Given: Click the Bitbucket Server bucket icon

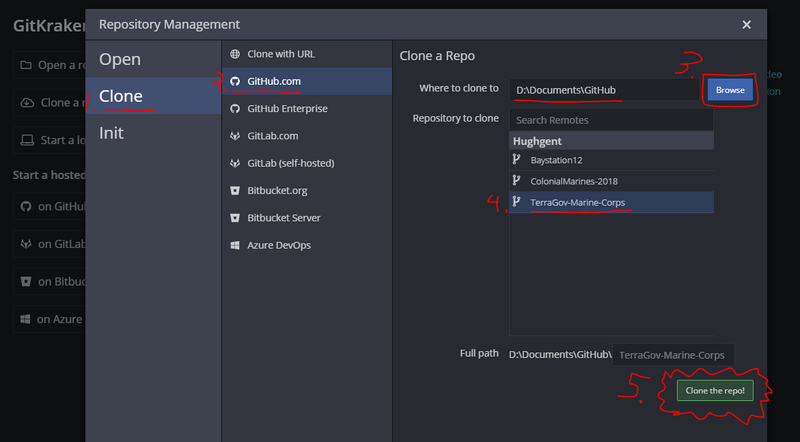Looking at the screenshot, I should (x=235, y=218).
